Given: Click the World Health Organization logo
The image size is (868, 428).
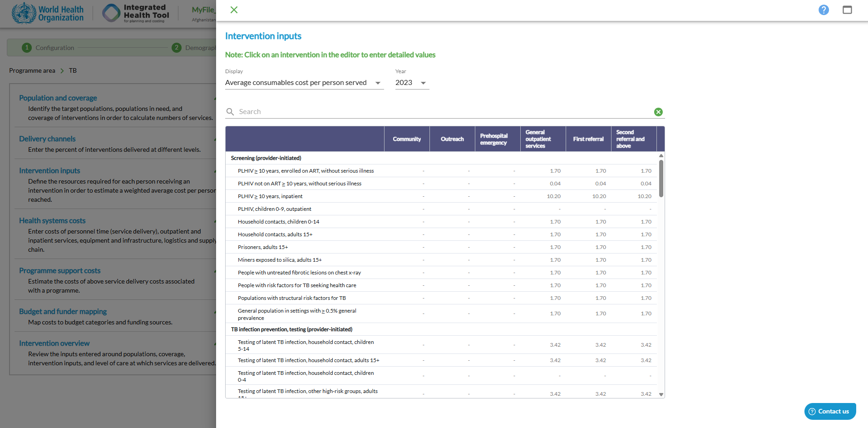Looking at the screenshot, I should (48, 13).
